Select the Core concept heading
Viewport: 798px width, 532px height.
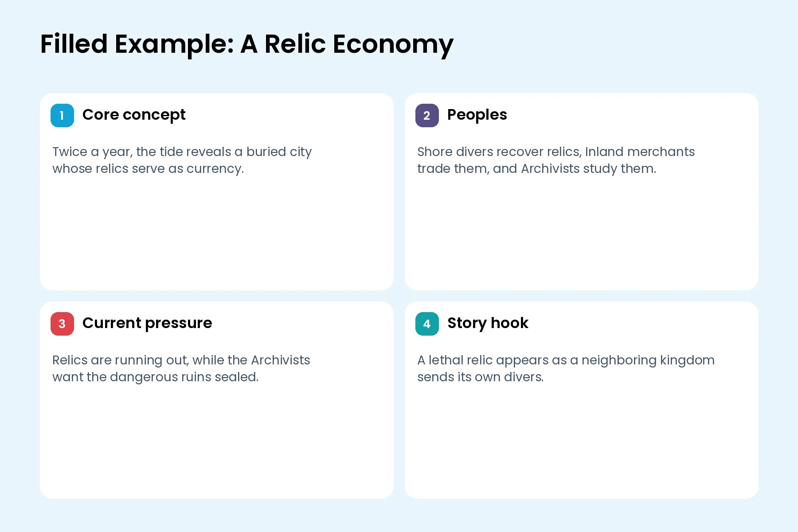134,115
